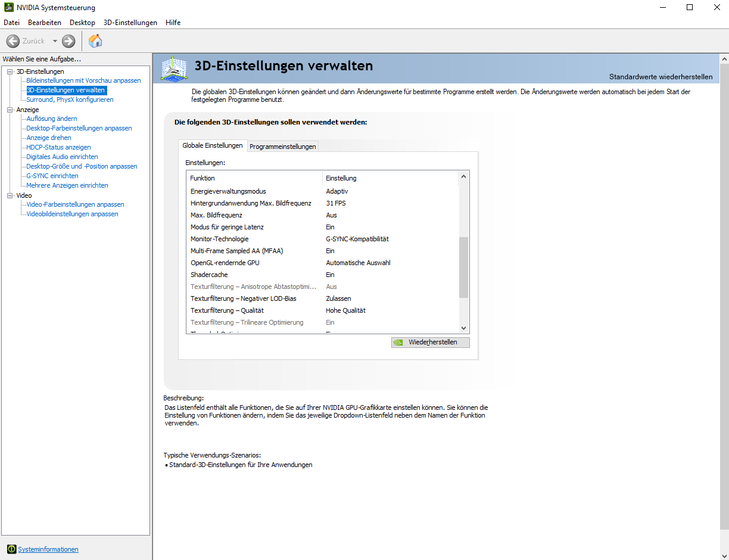Collapse the 3D-Einstellungen tree node
Screen dimensions: 729x560
pyautogui.click(x=10, y=71)
